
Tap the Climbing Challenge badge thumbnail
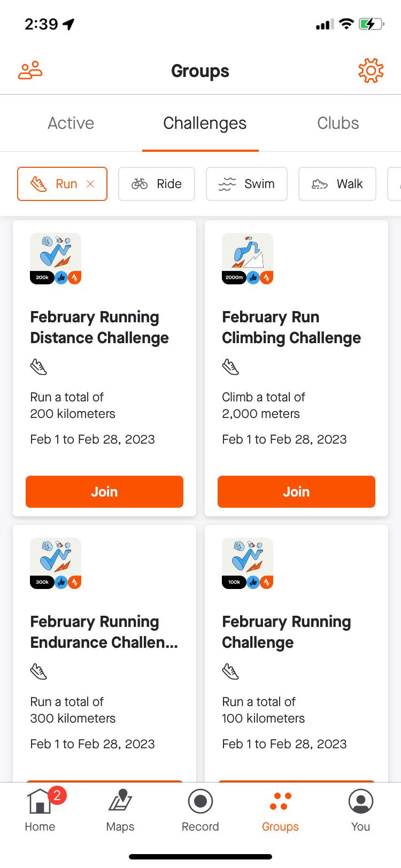click(x=247, y=258)
